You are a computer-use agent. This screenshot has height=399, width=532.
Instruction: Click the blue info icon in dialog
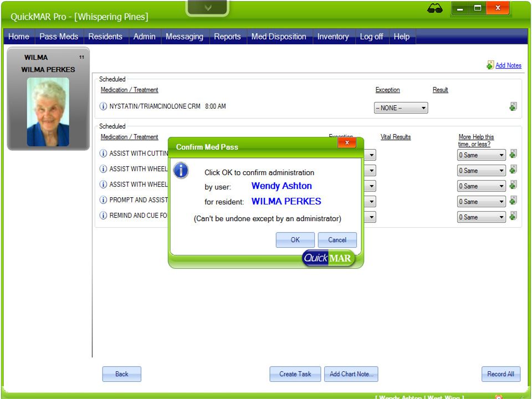tap(181, 170)
